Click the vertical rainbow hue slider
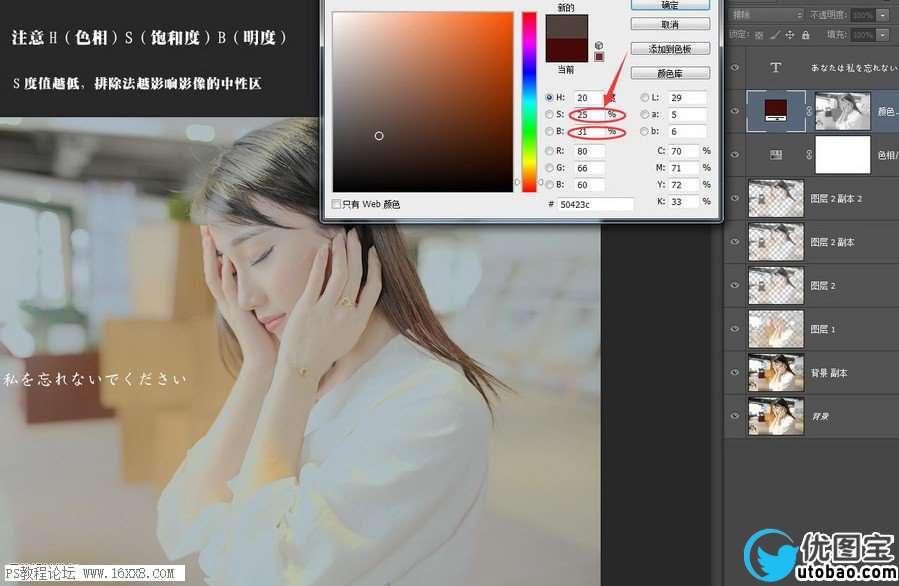Viewport: 899px width, 586px height. pos(529,102)
